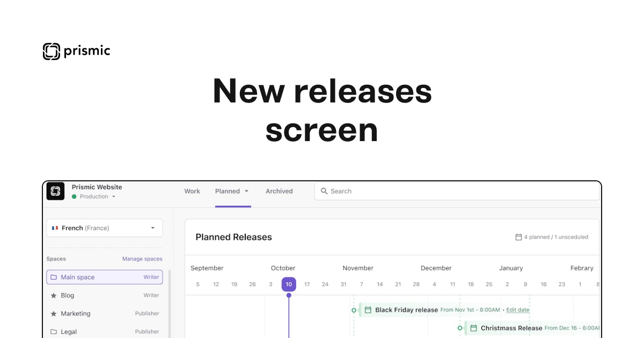Screen dimensions: 644x338
Task: Switch to the Work tab
Action: 192,191
